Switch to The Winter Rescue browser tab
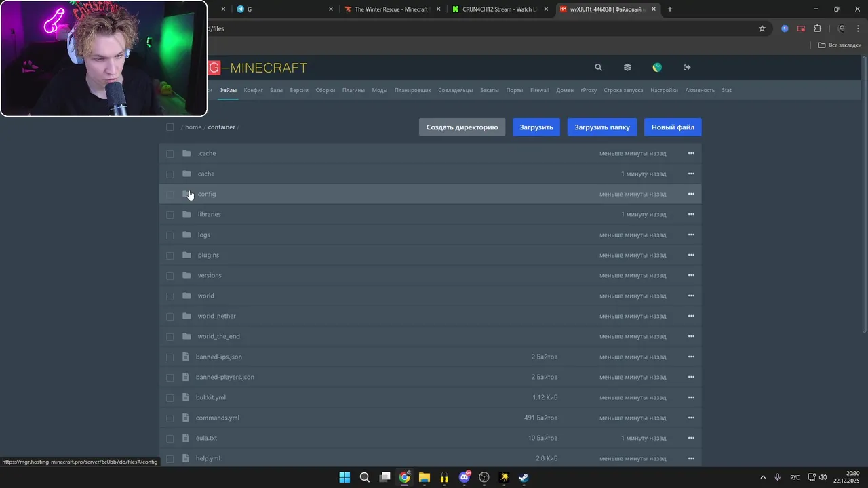This screenshot has height=488, width=868. [x=390, y=9]
